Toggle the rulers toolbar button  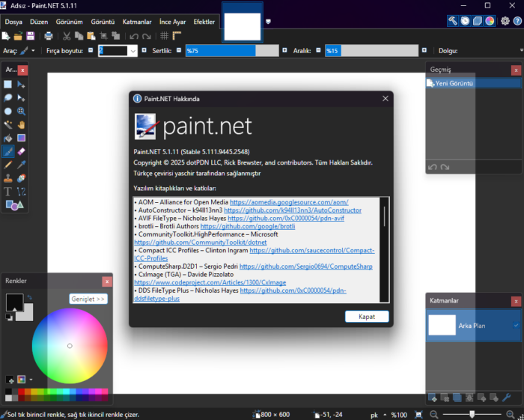(x=177, y=36)
